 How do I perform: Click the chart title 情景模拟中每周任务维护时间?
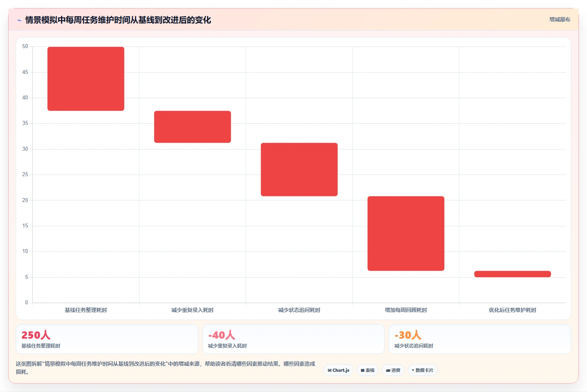[x=118, y=20]
